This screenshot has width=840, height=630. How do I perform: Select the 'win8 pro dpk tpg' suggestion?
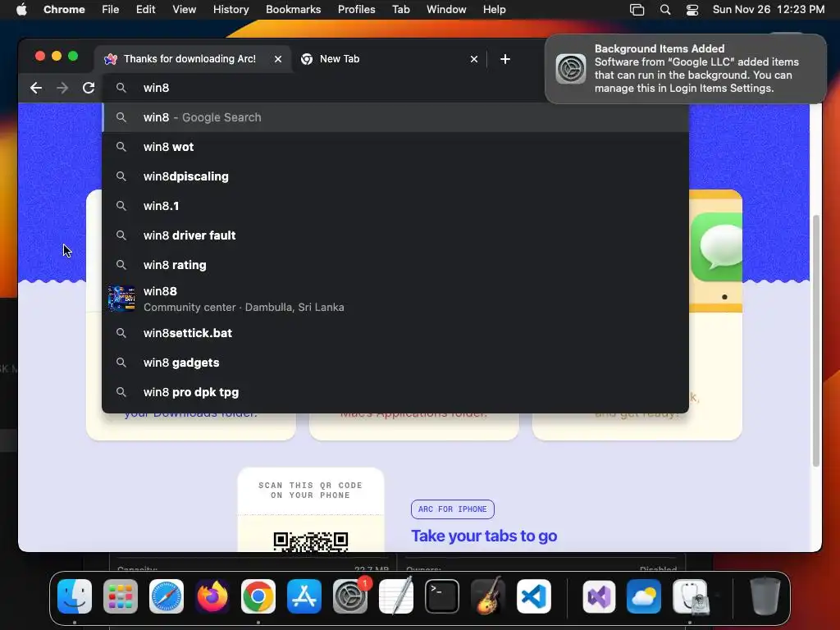point(395,392)
